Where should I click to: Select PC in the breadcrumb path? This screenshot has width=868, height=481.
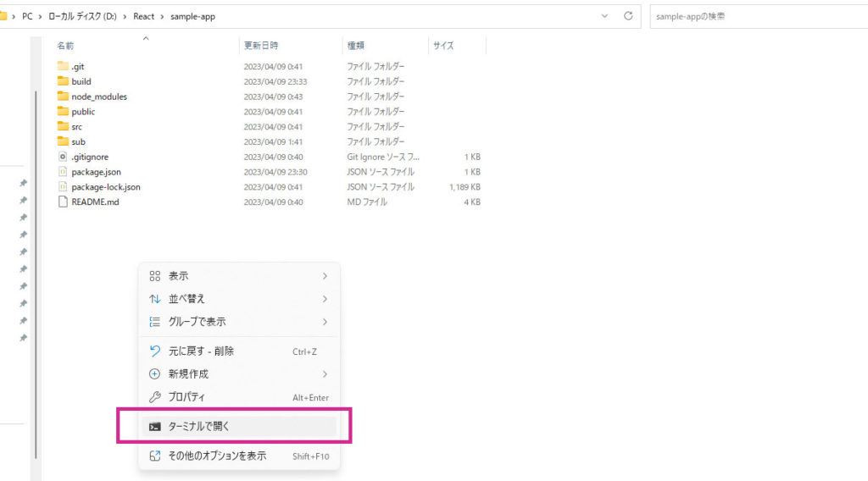(27, 17)
